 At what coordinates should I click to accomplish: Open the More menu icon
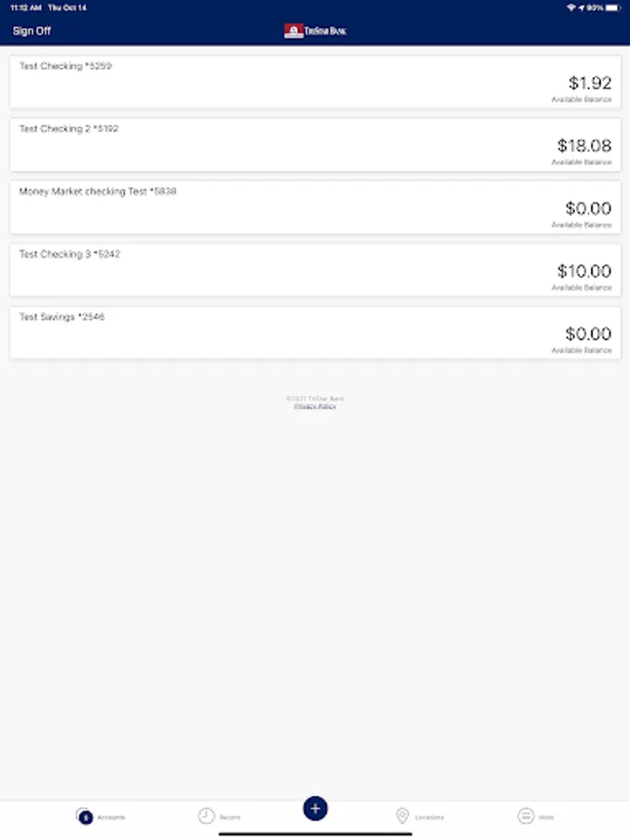pos(525,816)
